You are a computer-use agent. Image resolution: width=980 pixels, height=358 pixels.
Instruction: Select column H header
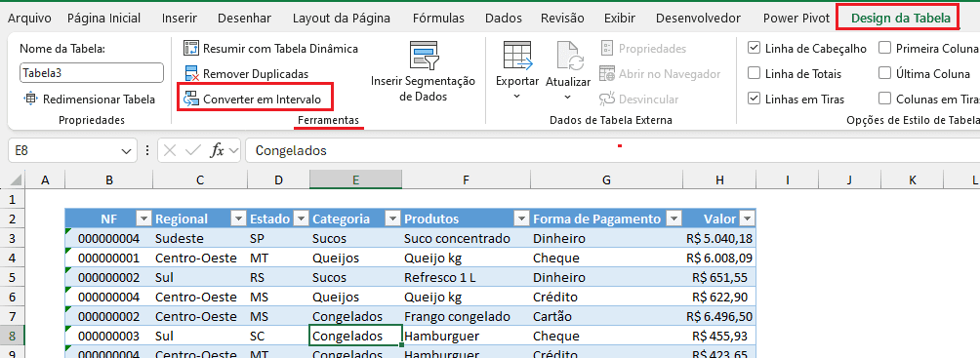click(719, 179)
